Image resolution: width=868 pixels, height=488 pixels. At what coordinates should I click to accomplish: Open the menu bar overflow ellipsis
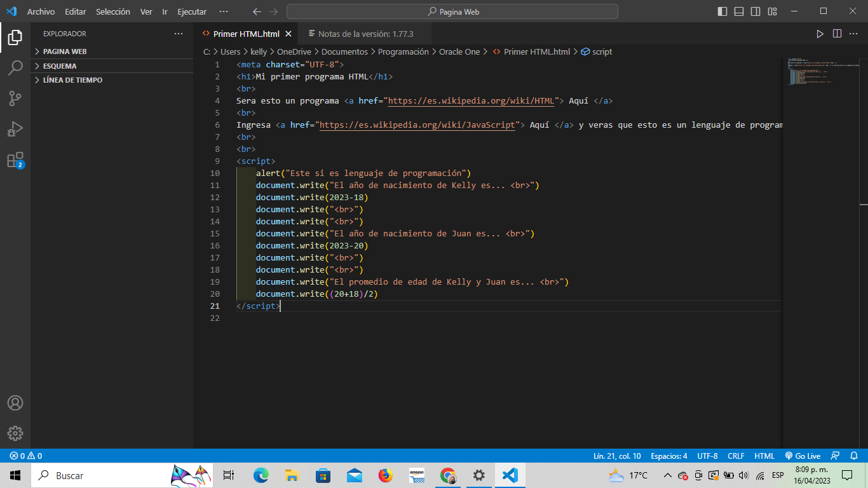point(223,11)
